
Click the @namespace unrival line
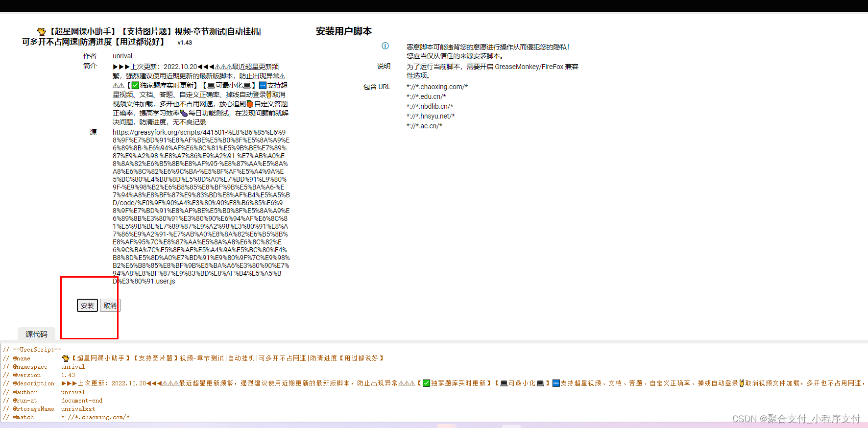[x=44, y=367]
